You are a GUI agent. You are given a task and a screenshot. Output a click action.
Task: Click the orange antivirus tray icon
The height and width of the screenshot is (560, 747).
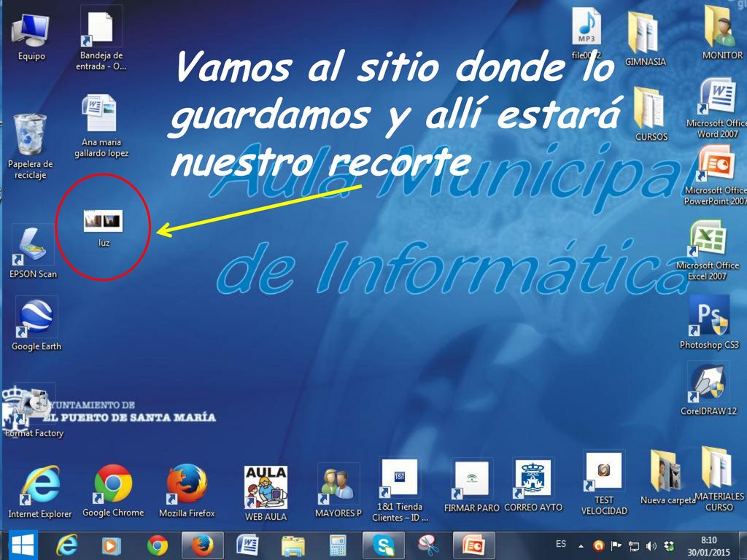[599, 545]
